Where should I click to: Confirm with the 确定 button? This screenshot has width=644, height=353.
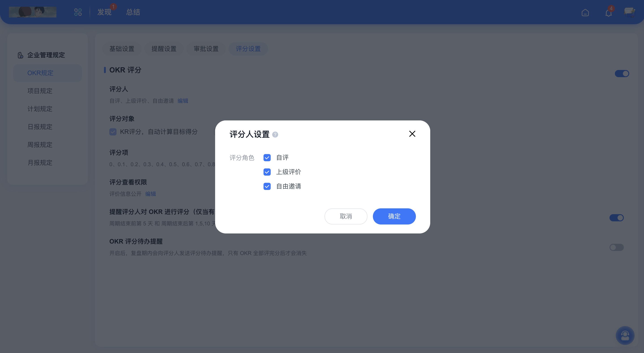[394, 216]
